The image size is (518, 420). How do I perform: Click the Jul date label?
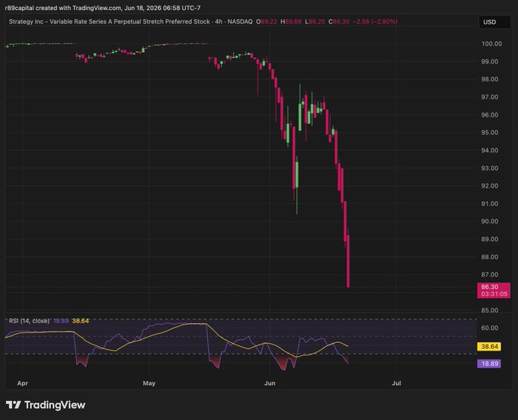[396, 383]
